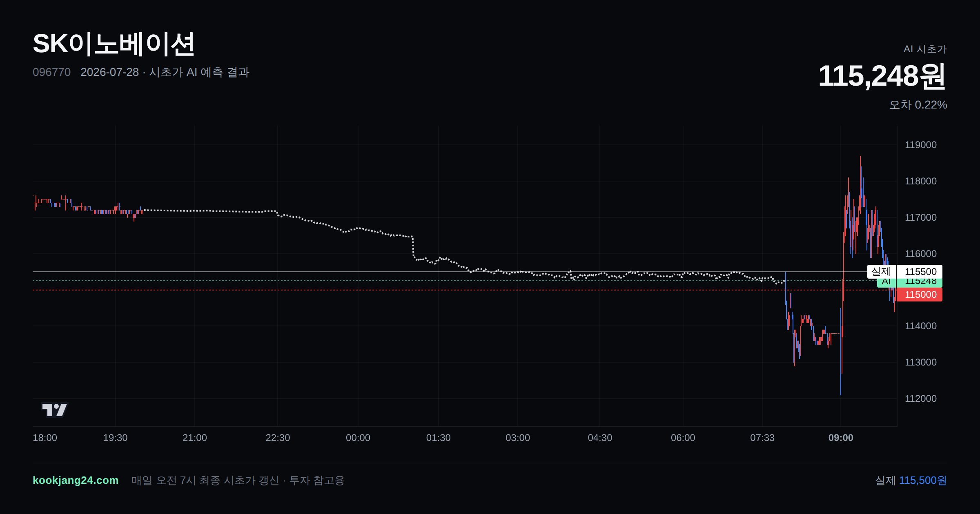Click the predicted price 115,248원
Screen dimensions: 980x514
coord(882,76)
